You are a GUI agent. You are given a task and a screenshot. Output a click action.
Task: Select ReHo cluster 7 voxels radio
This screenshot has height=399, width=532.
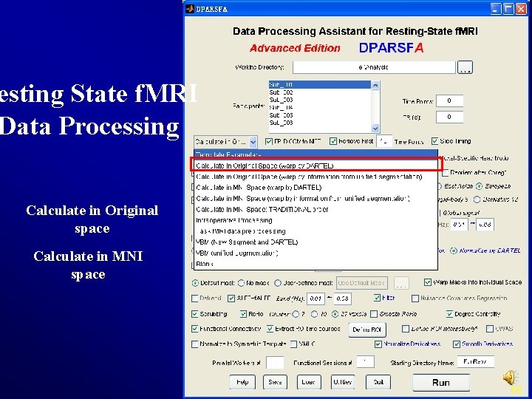click(x=296, y=314)
